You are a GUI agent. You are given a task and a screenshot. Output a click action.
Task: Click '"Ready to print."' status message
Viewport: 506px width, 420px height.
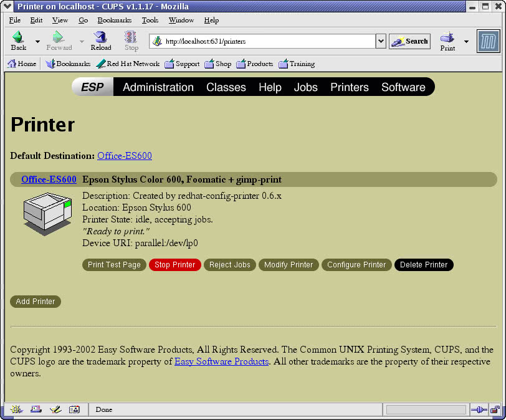click(116, 231)
